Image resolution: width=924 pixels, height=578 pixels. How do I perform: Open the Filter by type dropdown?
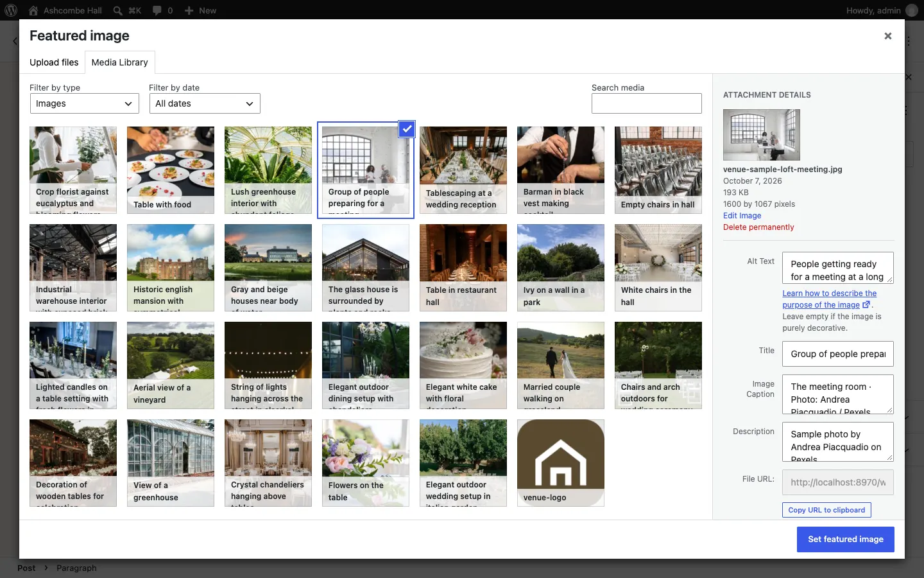85,103
